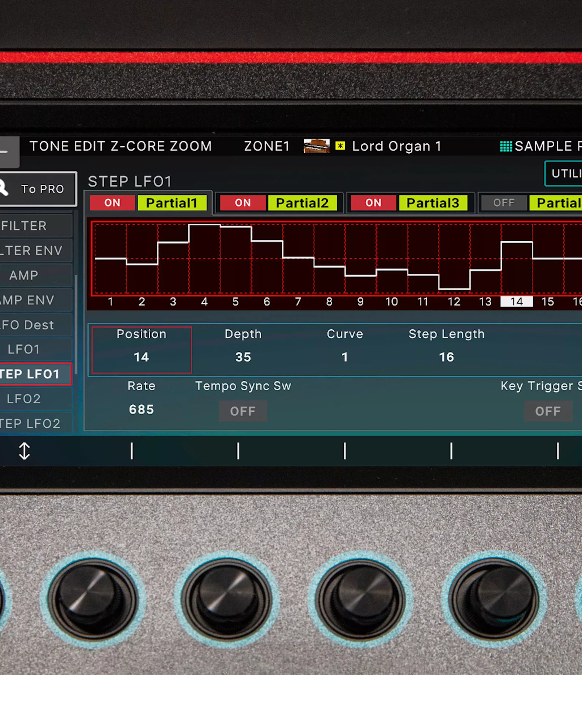Open the FILTER section in the sidebar
This screenshot has height=728, width=582.
coord(36,226)
